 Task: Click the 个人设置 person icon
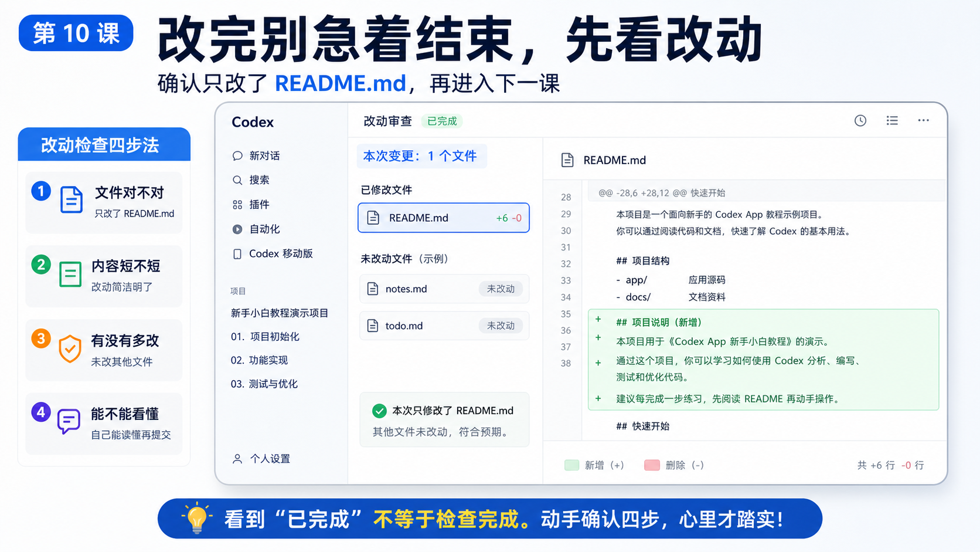[x=237, y=459]
